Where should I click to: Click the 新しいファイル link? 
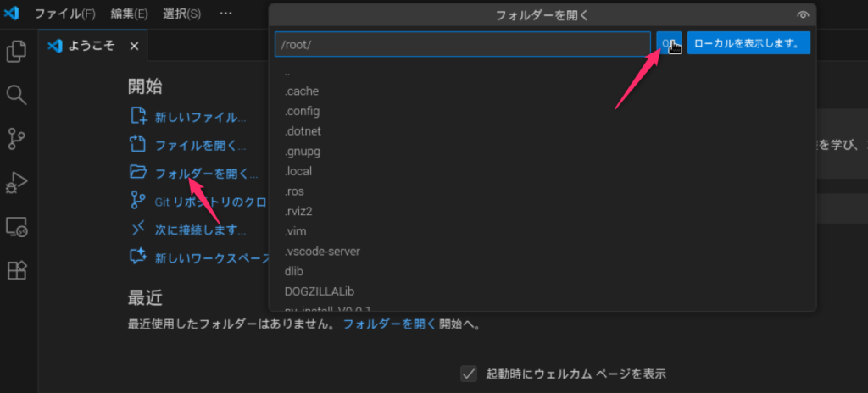(x=200, y=117)
